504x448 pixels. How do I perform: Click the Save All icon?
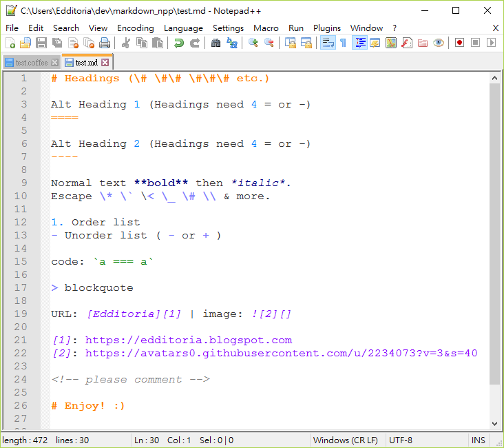(x=57, y=43)
